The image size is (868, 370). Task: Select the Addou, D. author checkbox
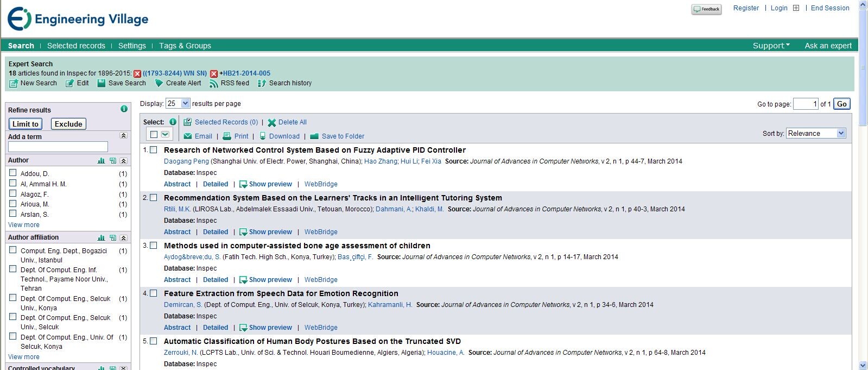[x=13, y=173]
